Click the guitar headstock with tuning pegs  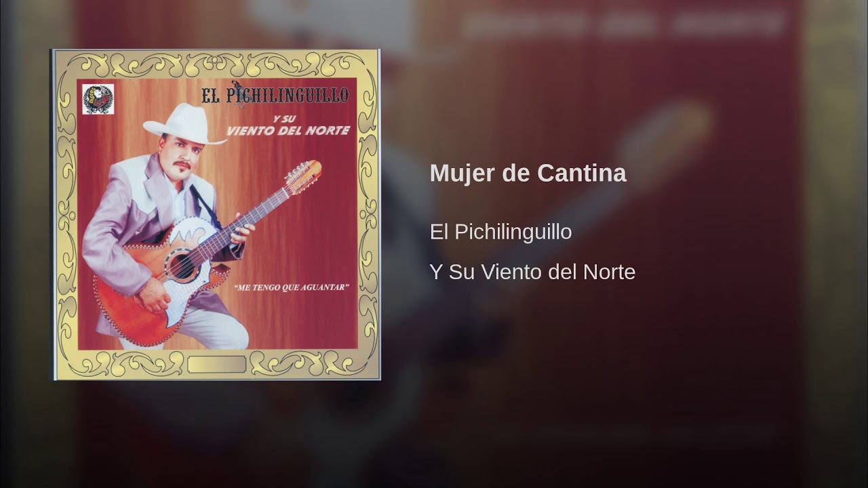click(x=303, y=178)
